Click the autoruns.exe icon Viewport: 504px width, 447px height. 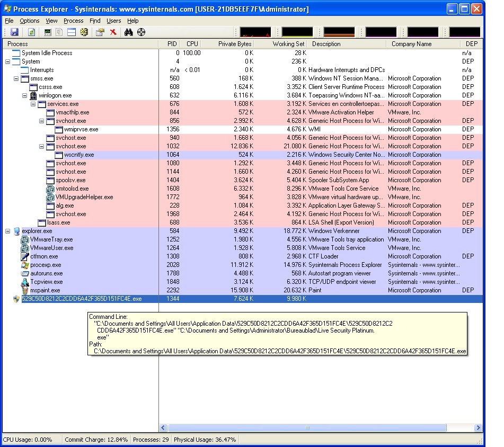click(25, 274)
